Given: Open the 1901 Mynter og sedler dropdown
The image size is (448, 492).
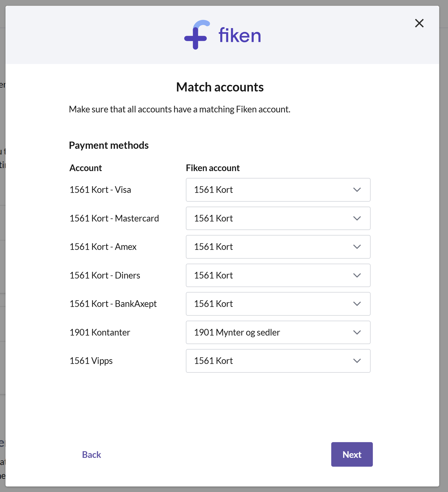Looking at the screenshot, I should 278,332.
